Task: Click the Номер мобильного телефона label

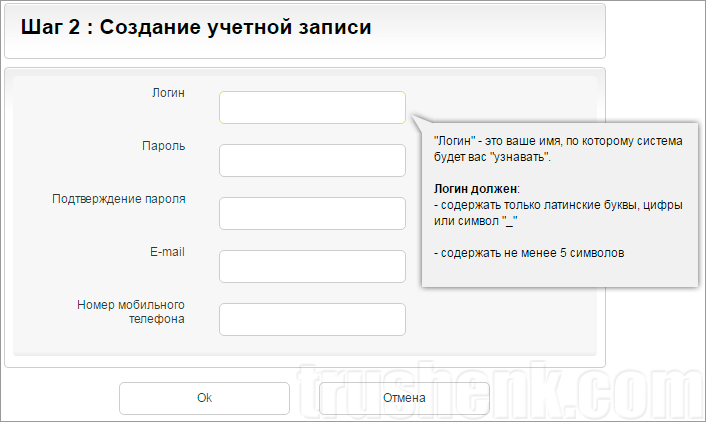Action: coord(131,312)
